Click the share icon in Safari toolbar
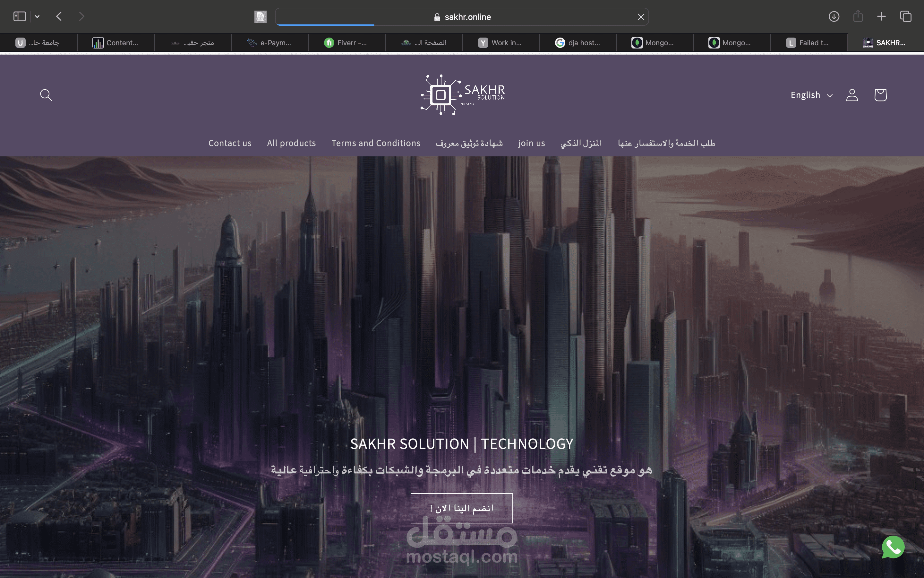The width and height of the screenshot is (924, 578). click(x=858, y=16)
